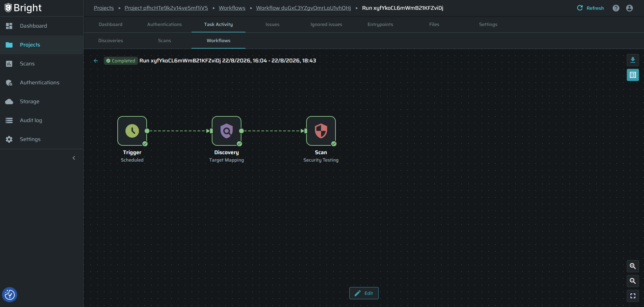
Task: Switch to the Discoveries sub-tab
Action: point(111,41)
